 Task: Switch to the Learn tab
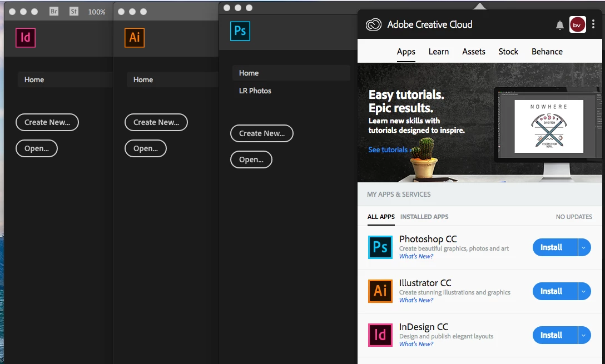tap(439, 52)
